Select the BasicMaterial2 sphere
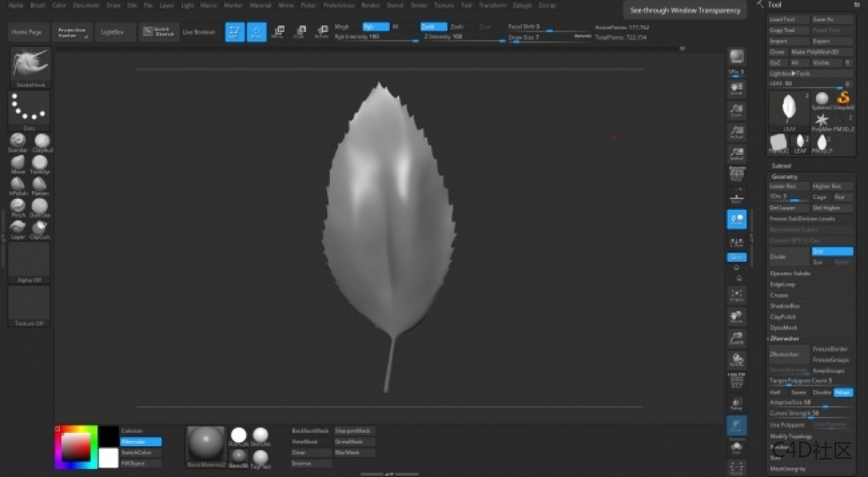Screen dimensions: 868x477 point(206,441)
